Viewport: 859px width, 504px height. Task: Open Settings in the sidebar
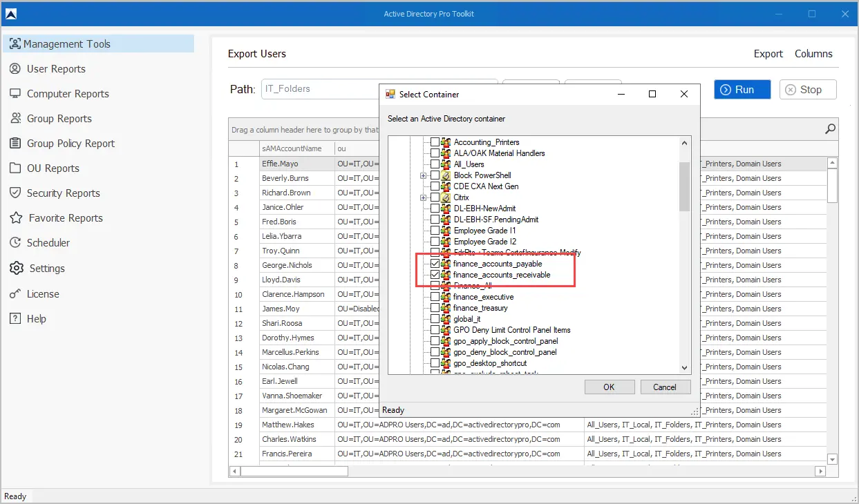(x=37, y=268)
